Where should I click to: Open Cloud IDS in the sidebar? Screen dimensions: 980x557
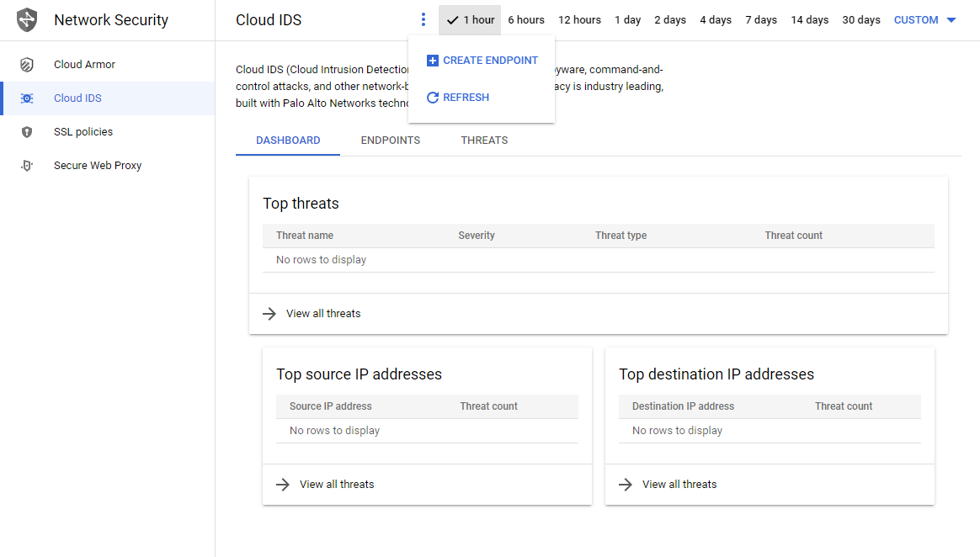click(108, 98)
